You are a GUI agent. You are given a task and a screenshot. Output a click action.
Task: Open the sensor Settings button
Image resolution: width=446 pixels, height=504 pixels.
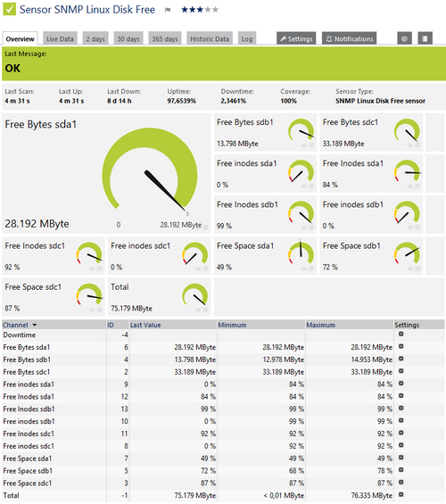point(296,39)
